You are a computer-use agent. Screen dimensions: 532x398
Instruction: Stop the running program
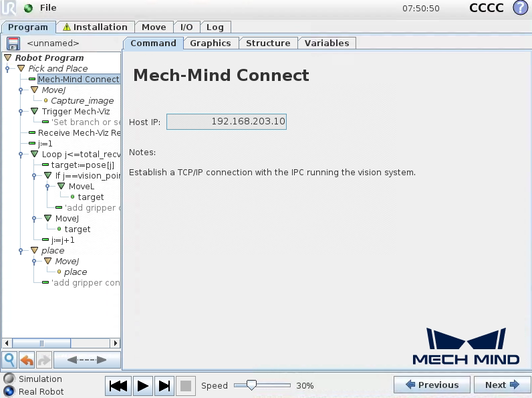pyautogui.click(x=186, y=386)
